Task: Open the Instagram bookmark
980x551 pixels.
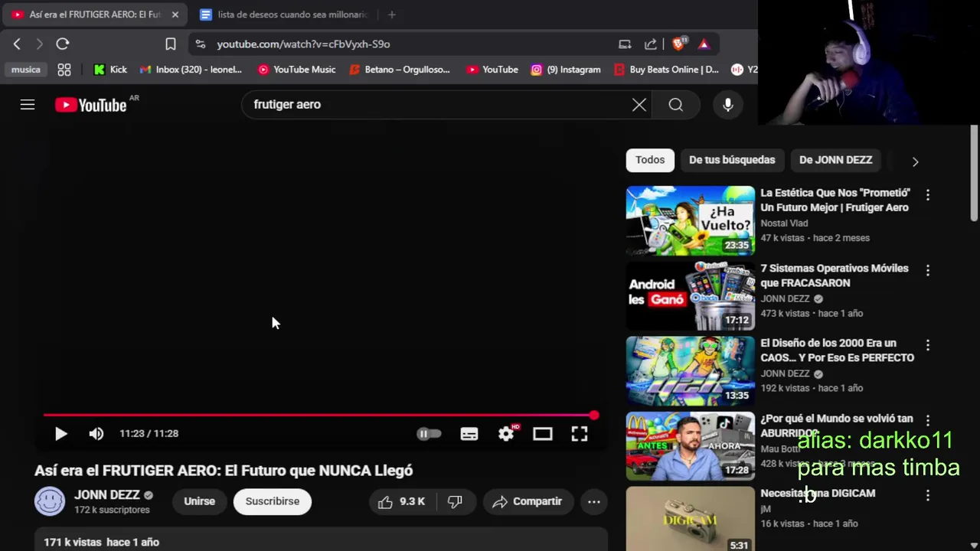Action: [x=566, y=70]
